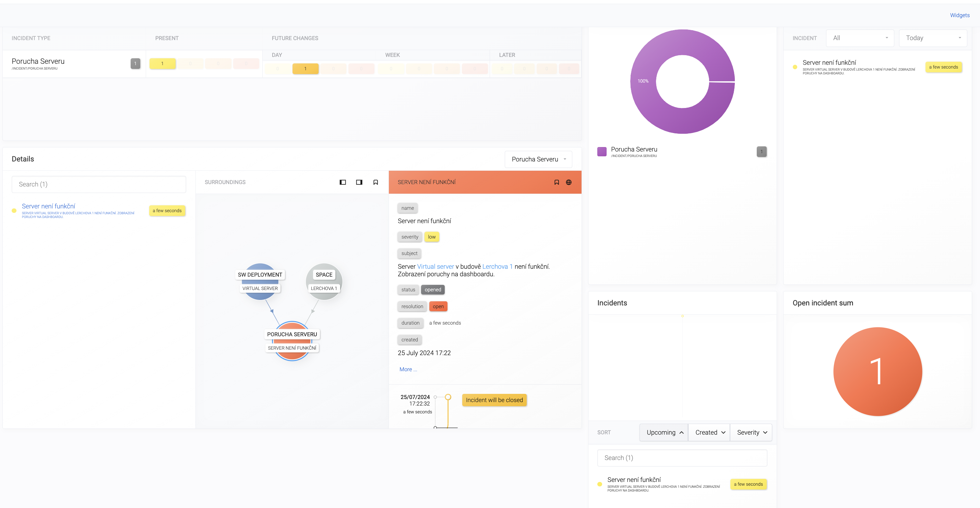
Task: Open the Poruchu Serveru dropdown in Details
Action: tap(538, 159)
